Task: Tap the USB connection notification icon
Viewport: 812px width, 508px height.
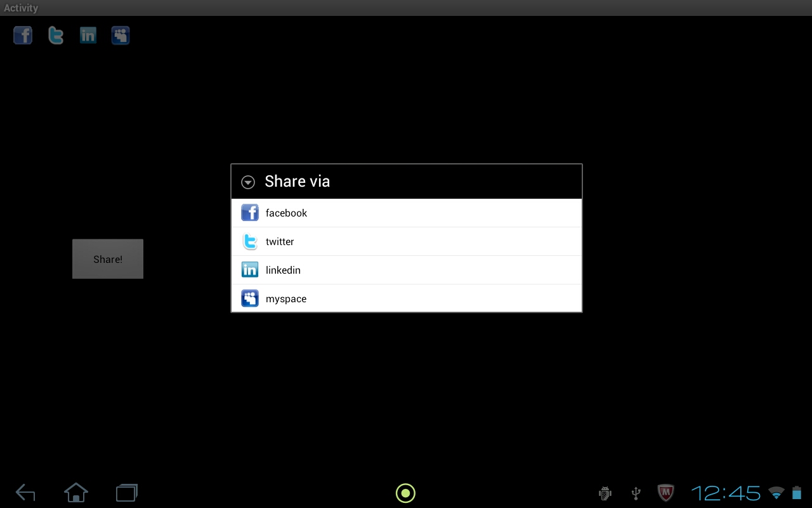Action: click(x=636, y=493)
